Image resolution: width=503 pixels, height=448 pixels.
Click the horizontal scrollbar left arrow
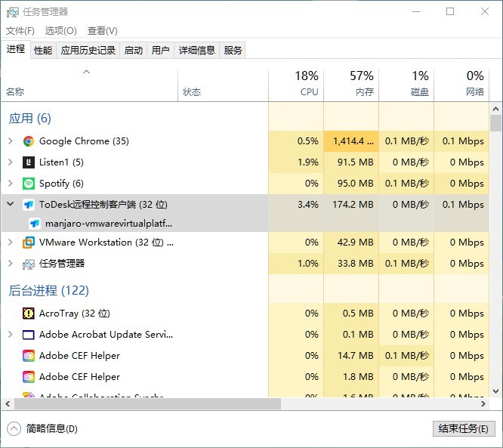click(8, 403)
